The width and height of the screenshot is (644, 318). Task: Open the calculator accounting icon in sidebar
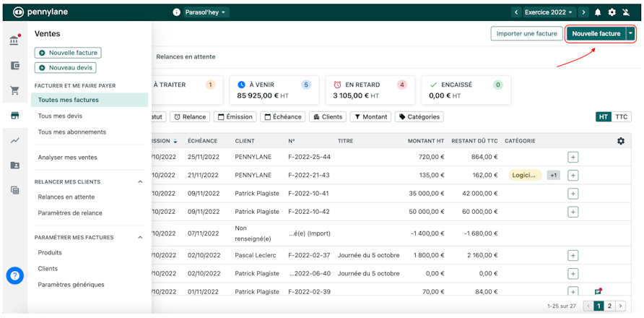(14, 190)
